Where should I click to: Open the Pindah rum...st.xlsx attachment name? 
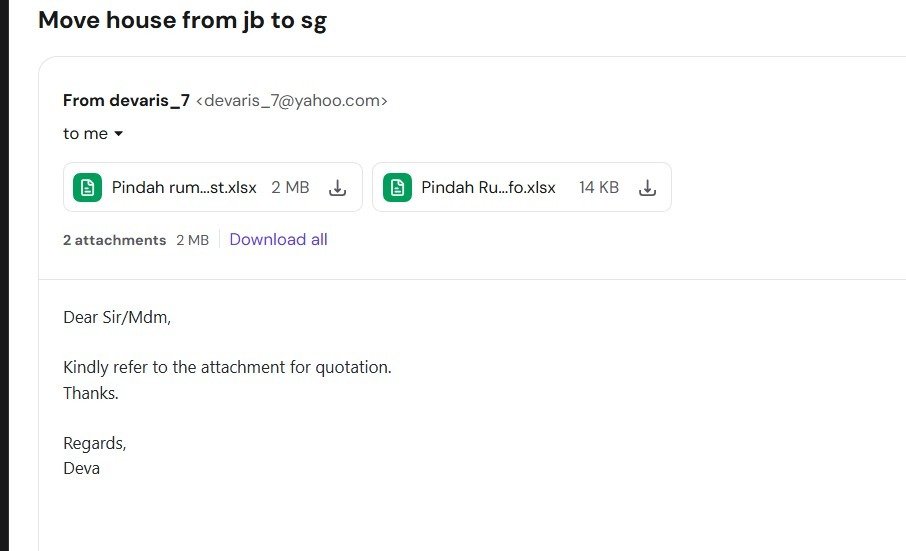(x=184, y=188)
